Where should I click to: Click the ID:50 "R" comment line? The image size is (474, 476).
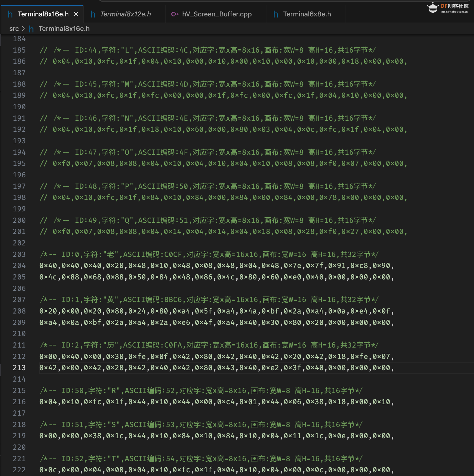click(x=201, y=391)
